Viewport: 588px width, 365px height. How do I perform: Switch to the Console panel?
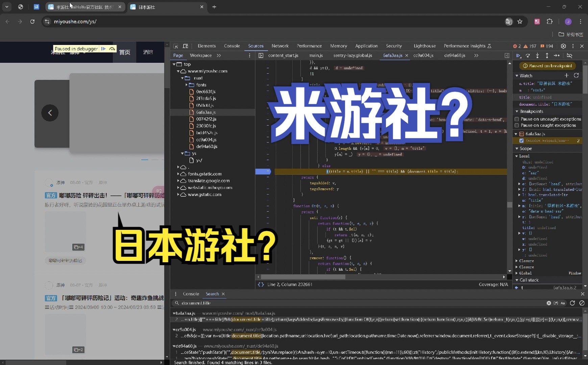(x=232, y=46)
